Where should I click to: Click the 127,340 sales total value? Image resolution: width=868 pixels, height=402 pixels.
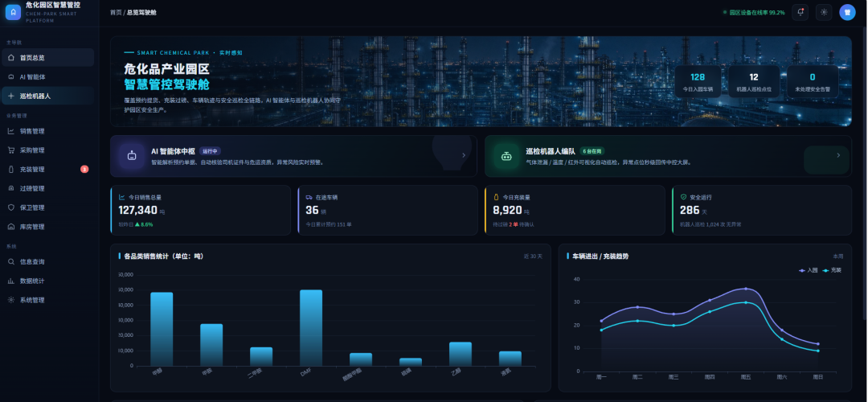[138, 210]
